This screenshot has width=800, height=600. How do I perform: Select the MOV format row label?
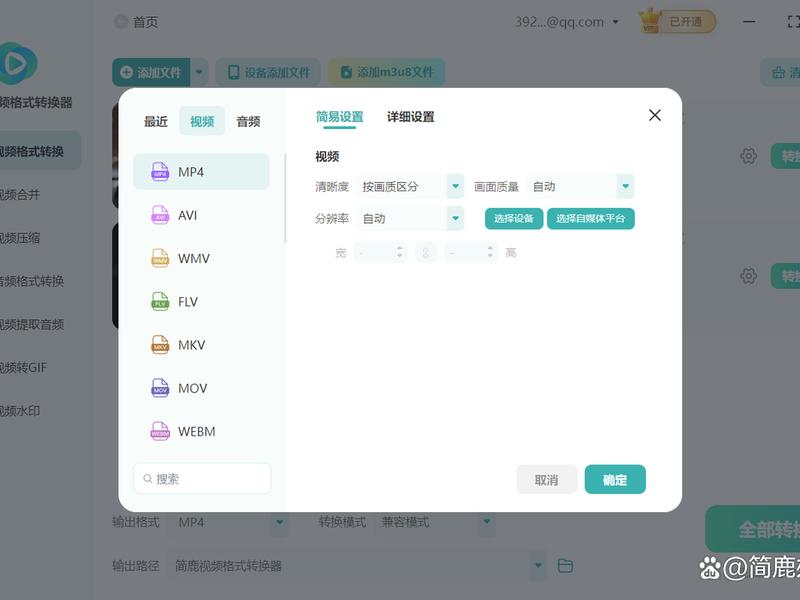pyautogui.click(x=192, y=388)
